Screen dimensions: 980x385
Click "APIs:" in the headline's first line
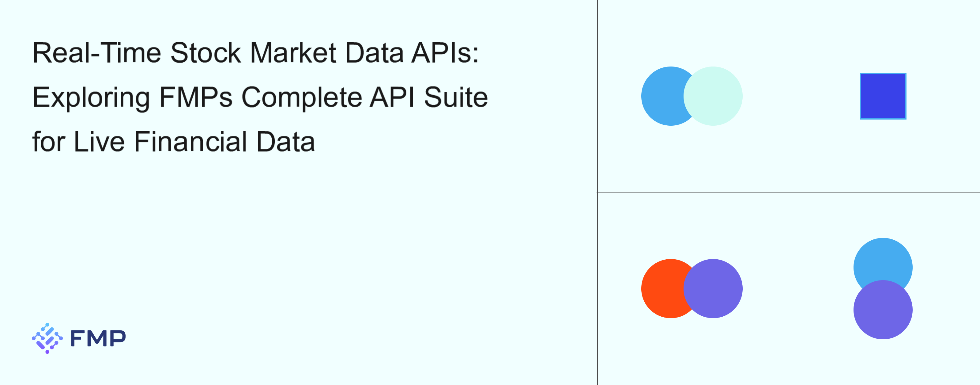tap(445, 53)
